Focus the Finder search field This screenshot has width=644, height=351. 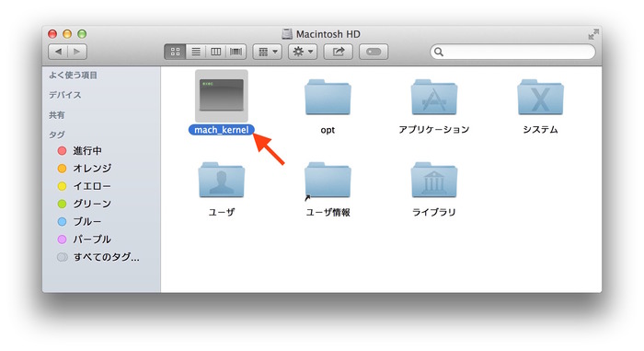click(512, 52)
